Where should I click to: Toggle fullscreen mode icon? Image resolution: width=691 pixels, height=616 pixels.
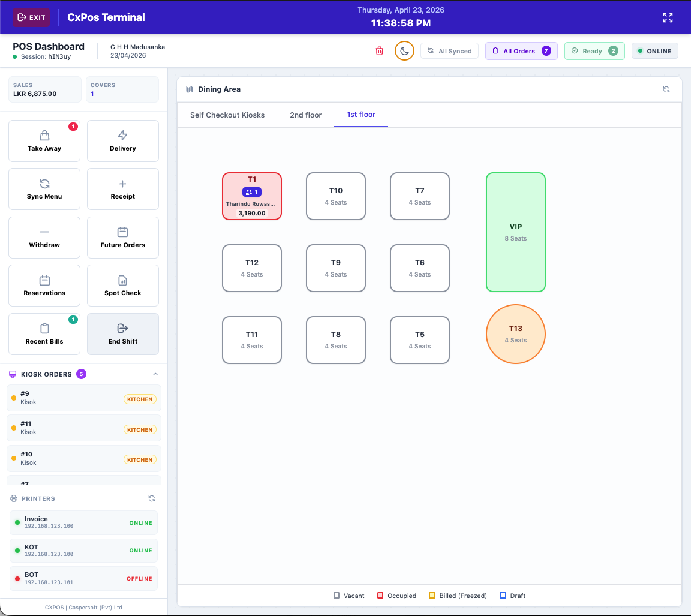pyautogui.click(x=668, y=17)
